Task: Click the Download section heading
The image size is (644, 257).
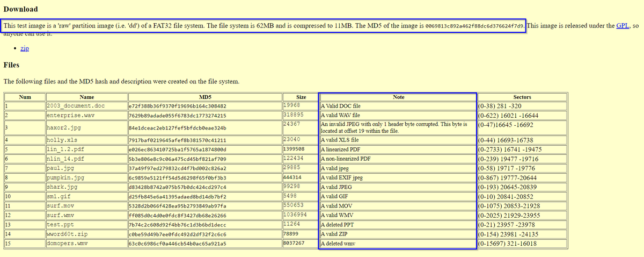Action: point(21,9)
